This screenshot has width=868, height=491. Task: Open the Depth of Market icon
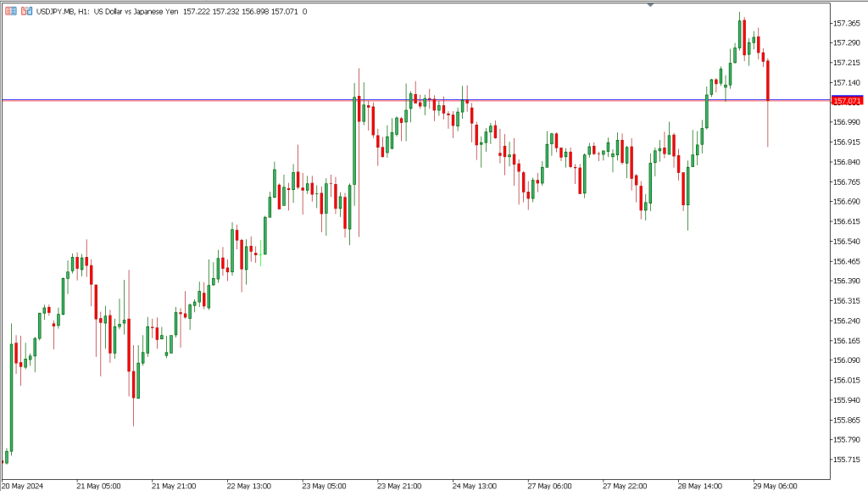[x=11, y=11]
